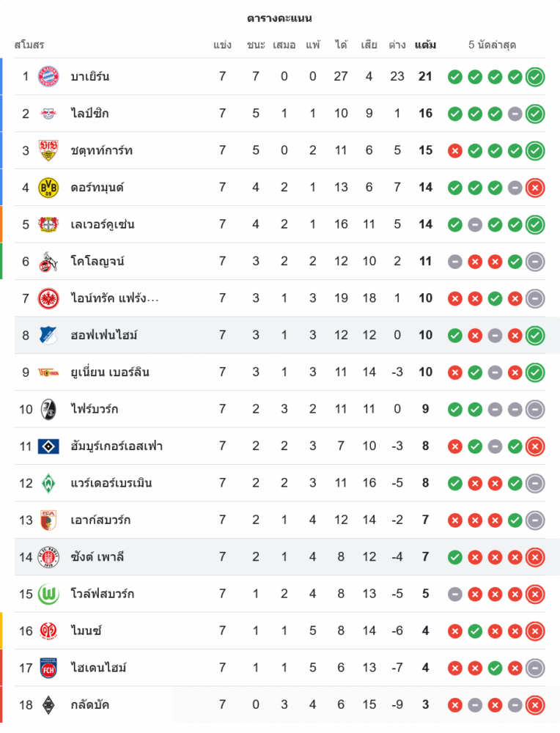Click the Heidenheim FCH club crest
Viewport: 560px width, 733px height.
[x=48, y=668]
